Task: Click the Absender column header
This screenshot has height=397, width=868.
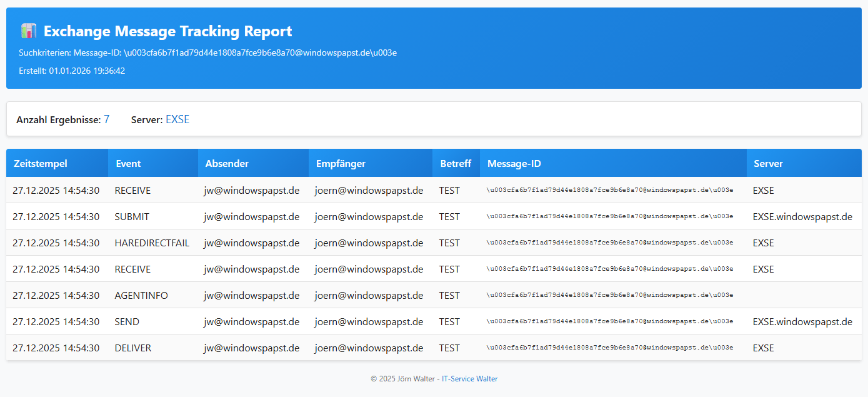Action: click(x=227, y=164)
